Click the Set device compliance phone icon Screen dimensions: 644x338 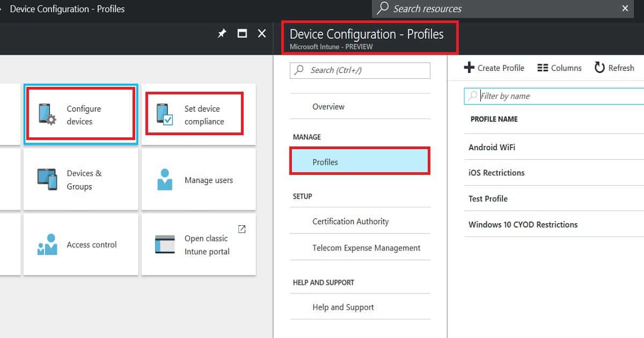point(165,114)
